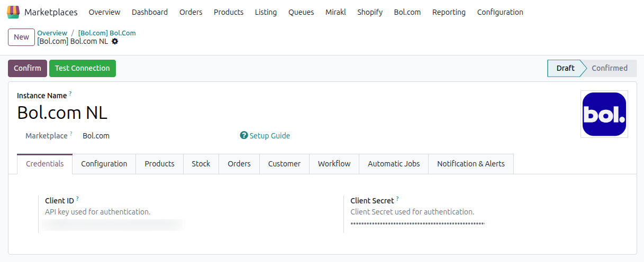Select the Draft status stage
The width and height of the screenshot is (644, 262).
point(565,68)
